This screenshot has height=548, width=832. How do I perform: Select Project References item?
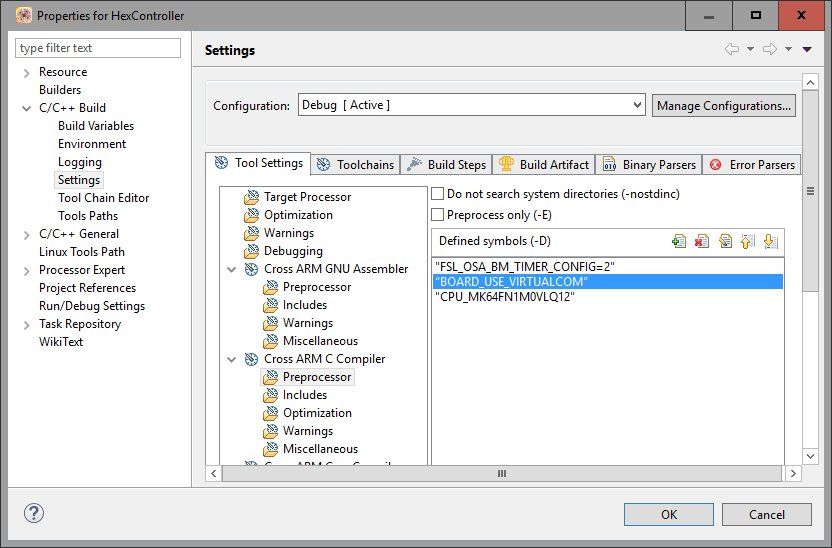coord(88,288)
